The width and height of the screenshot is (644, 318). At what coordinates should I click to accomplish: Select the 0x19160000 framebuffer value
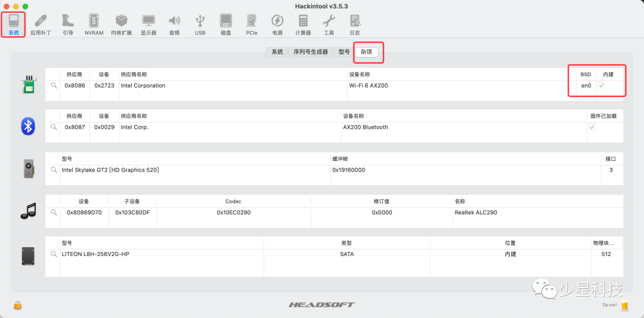(x=349, y=170)
